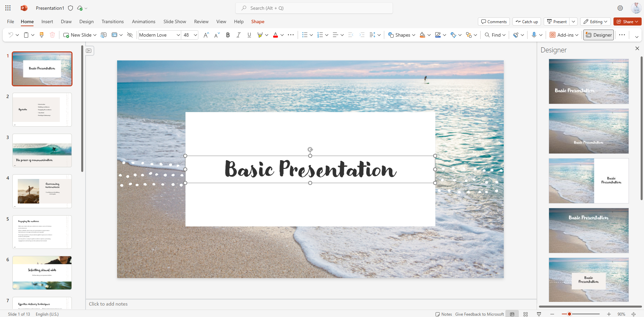
Task: Click Give Feedback to Microsoft link
Action: [x=480, y=314]
